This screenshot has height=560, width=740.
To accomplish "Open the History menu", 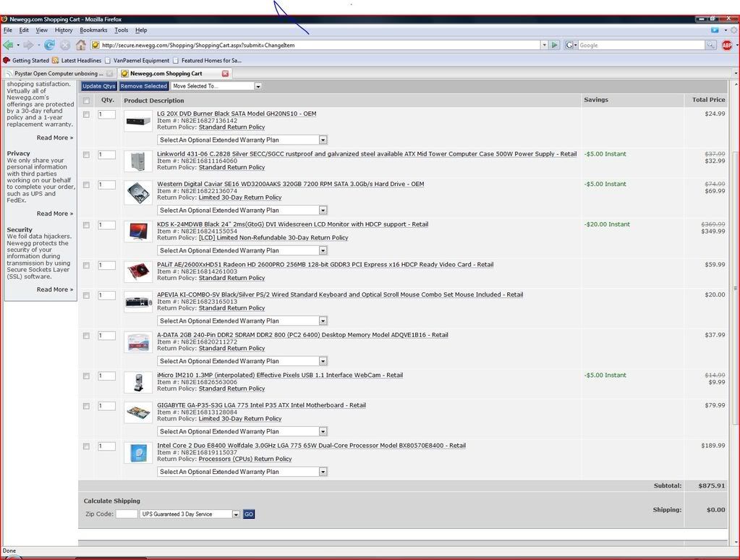I will (x=64, y=30).
